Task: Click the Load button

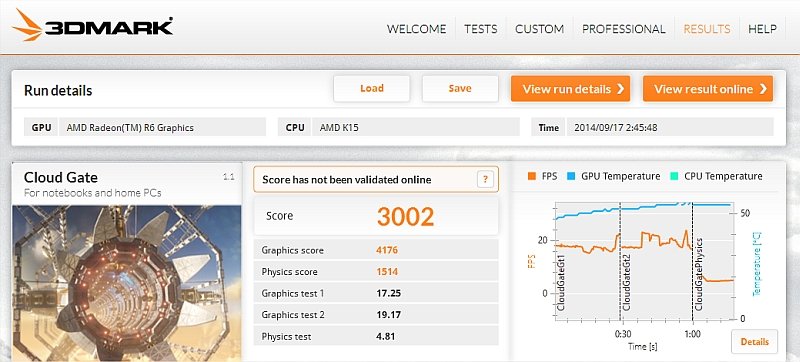Action: tap(371, 89)
